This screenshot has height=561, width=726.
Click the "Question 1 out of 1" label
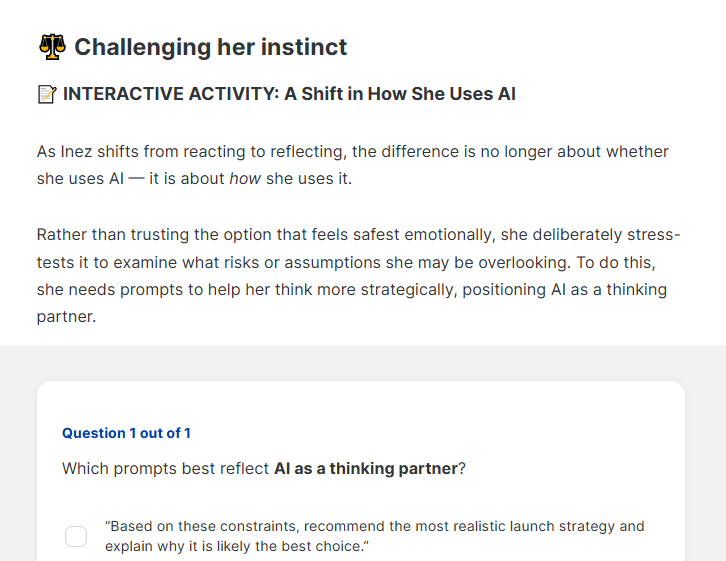tap(126, 433)
